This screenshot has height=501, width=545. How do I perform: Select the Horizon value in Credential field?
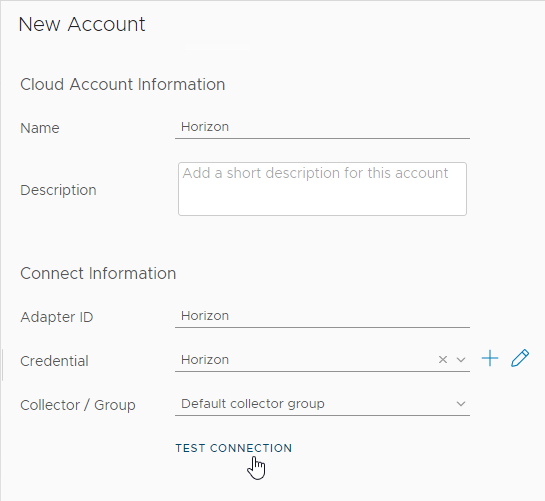(x=205, y=359)
